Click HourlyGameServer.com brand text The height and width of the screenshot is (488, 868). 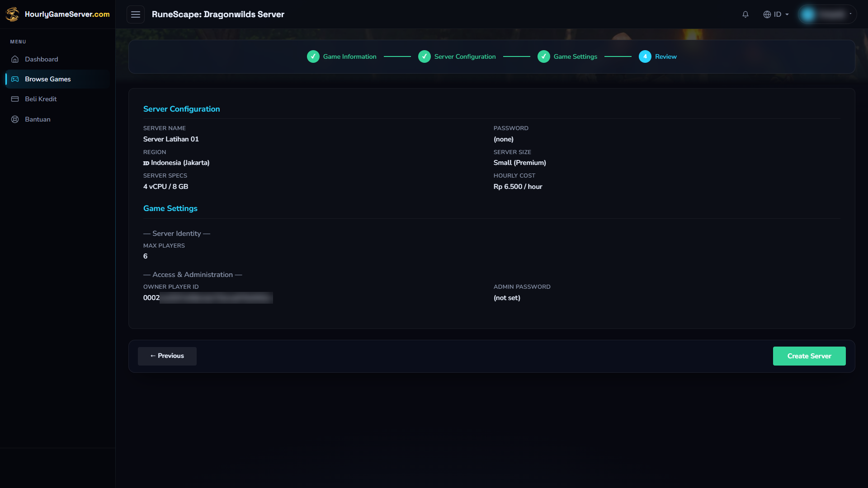[67, 14]
